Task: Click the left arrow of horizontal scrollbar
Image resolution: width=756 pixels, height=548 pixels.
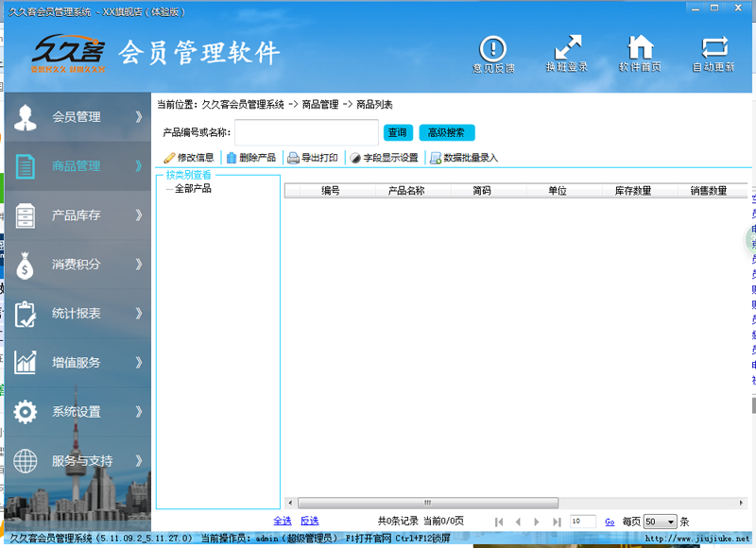Action: click(x=290, y=503)
